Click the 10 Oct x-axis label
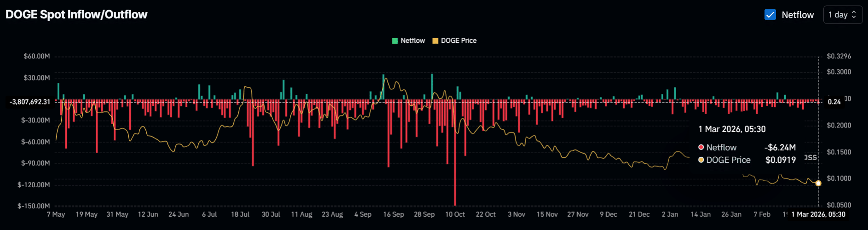 click(455, 214)
